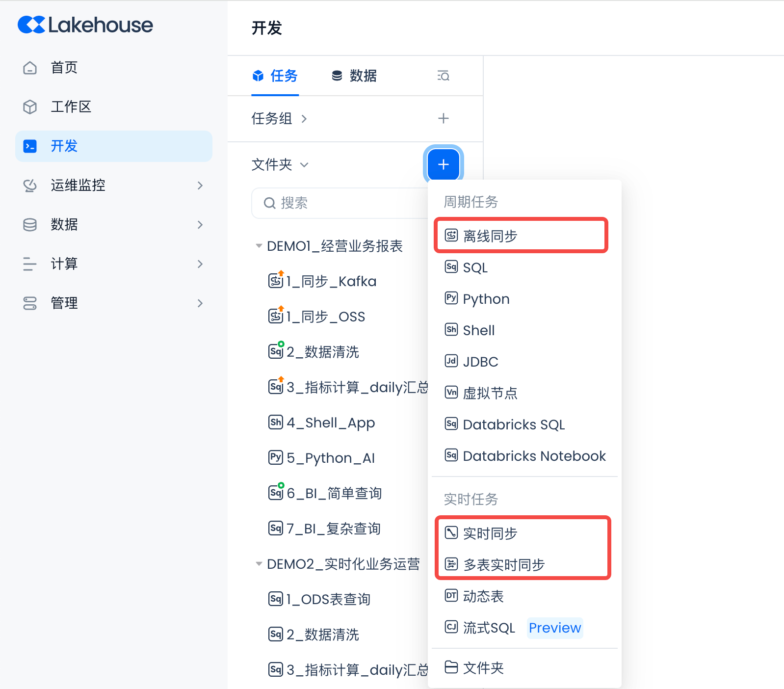Select the JDBC task option
The height and width of the screenshot is (689, 784).
pyautogui.click(x=480, y=362)
